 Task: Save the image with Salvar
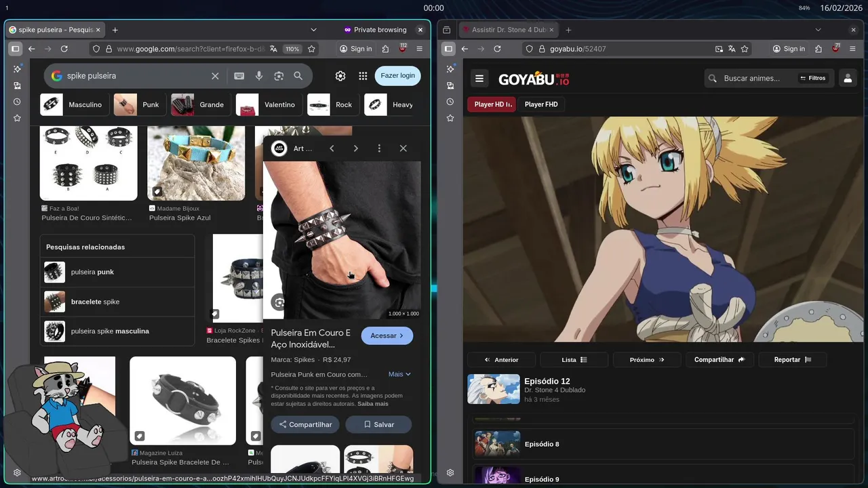(x=378, y=424)
